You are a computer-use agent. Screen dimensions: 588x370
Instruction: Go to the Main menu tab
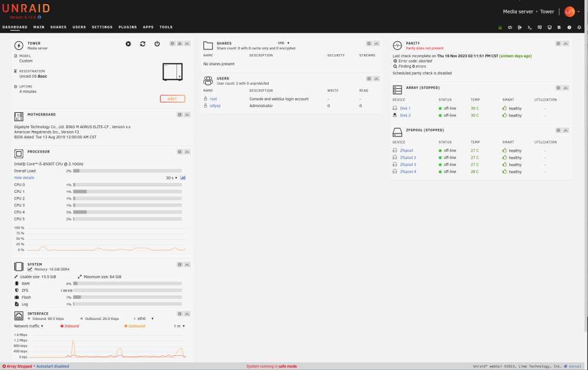tap(39, 27)
